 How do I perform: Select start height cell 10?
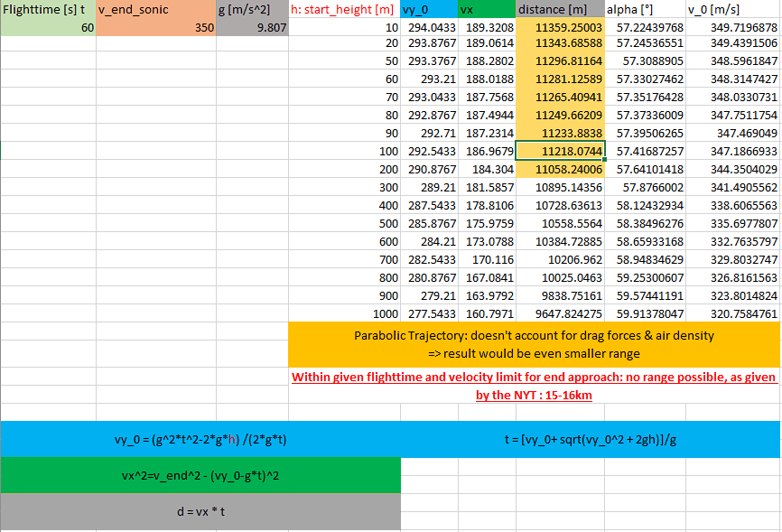(344, 27)
